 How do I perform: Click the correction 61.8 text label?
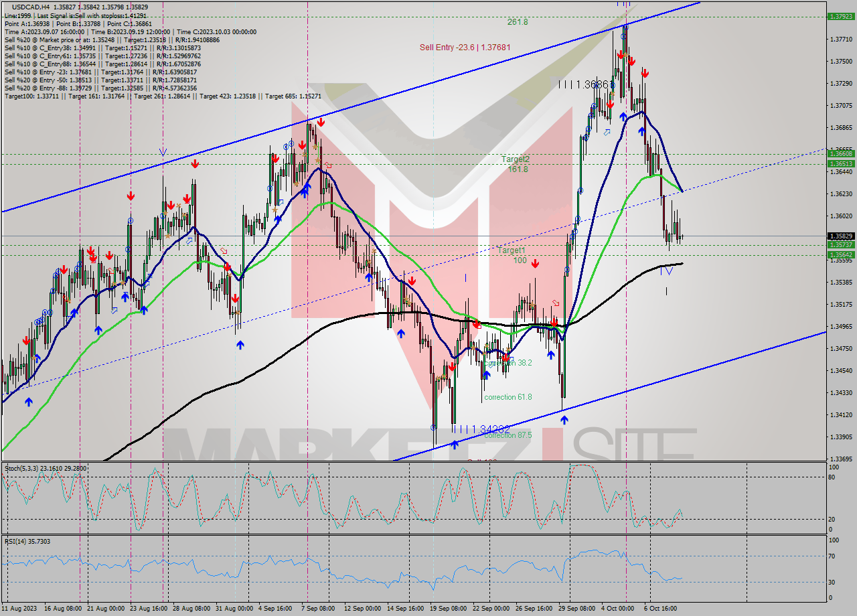click(x=507, y=397)
